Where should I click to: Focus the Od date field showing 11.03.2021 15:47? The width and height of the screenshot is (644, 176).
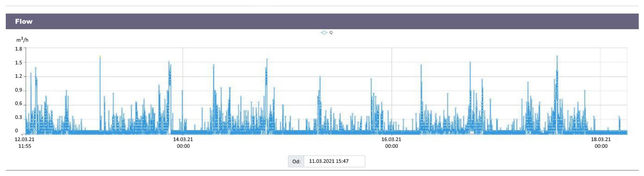334,161
